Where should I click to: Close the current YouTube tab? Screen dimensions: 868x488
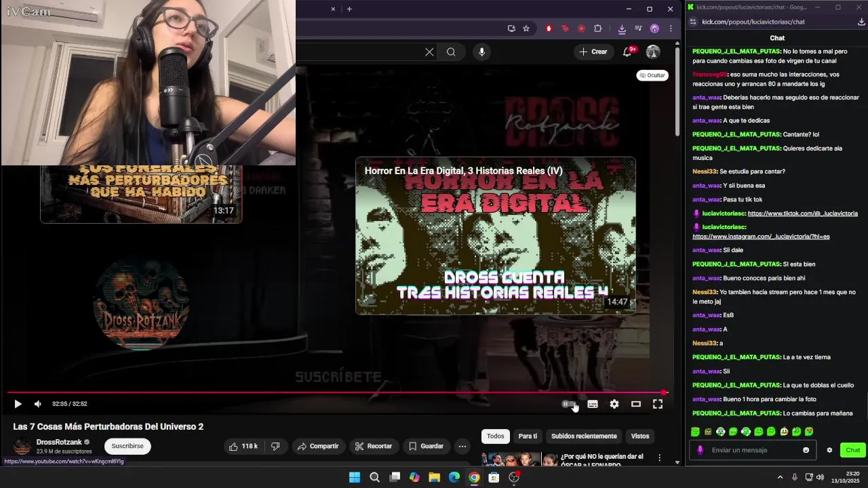click(333, 9)
